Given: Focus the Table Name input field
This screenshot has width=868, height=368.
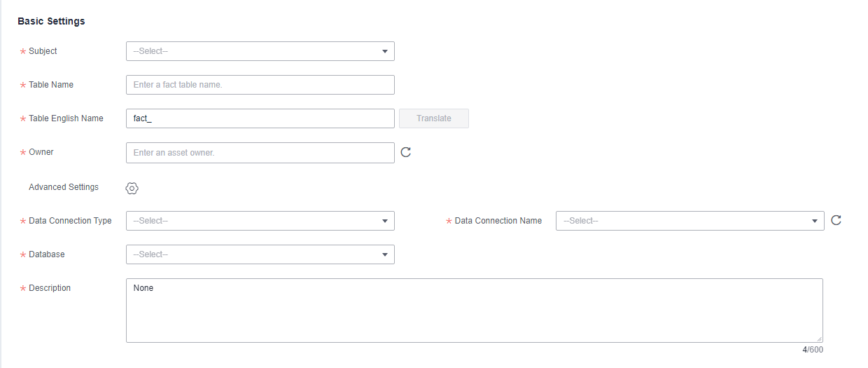Looking at the screenshot, I should [260, 85].
